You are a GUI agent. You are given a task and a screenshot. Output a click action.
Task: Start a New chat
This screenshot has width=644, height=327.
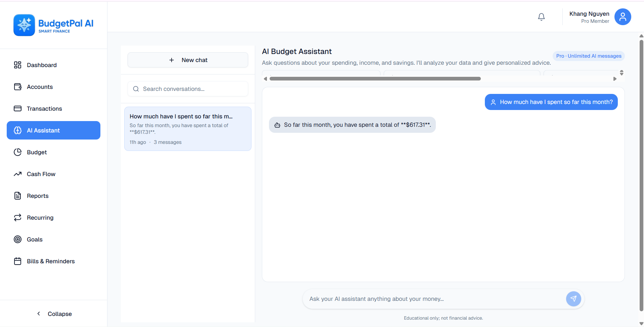[188, 60]
